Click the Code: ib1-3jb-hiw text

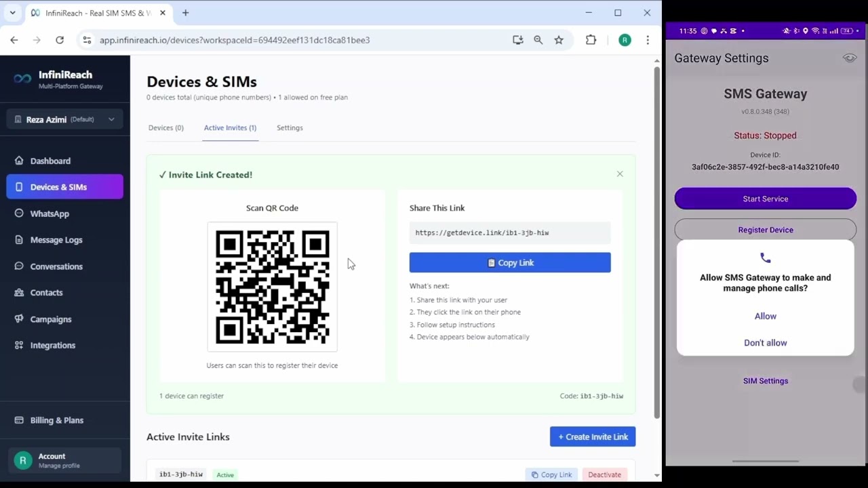[591, 396]
